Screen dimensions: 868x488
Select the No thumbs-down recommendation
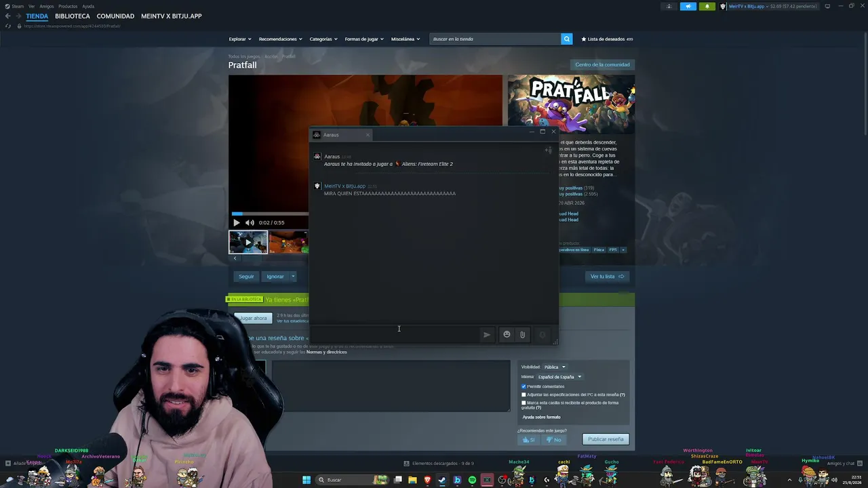click(553, 439)
